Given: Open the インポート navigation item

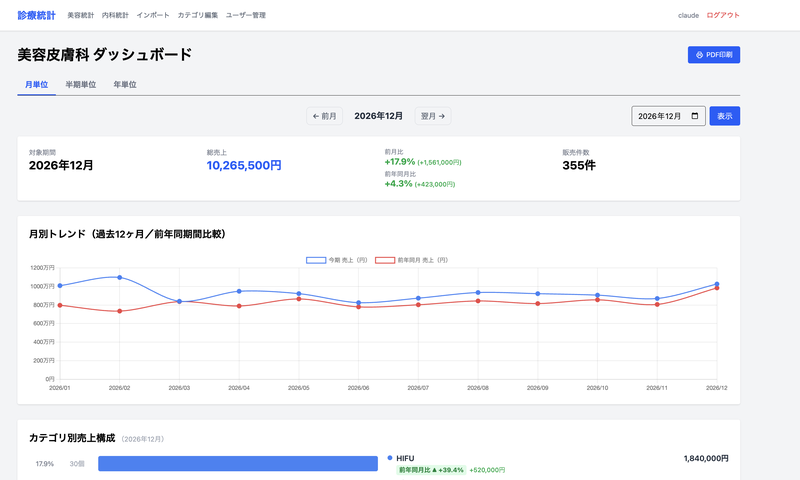Looking at the screenshot, I should tap(153, 15).
